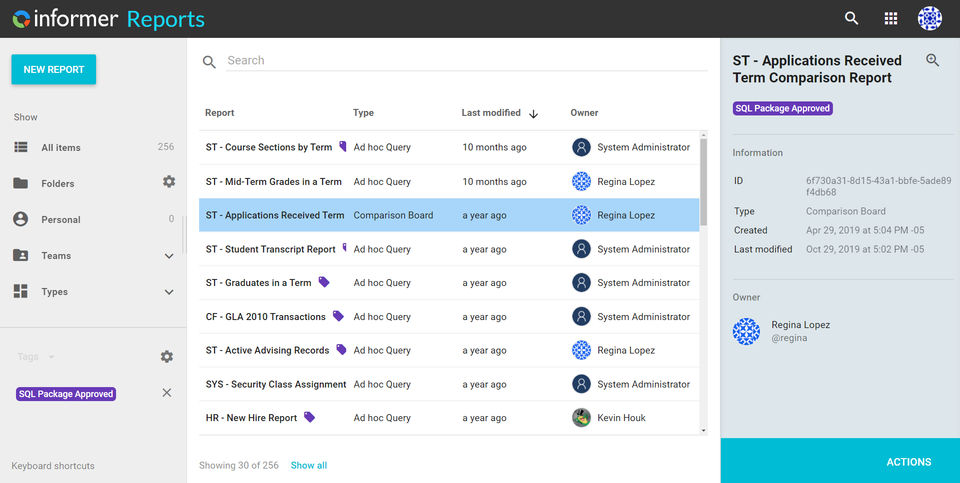Image resolution: width=960 pixels, height=483 pixels.
Task: Remove the SQL Package Approved tag filter
Action: (167, 393)
